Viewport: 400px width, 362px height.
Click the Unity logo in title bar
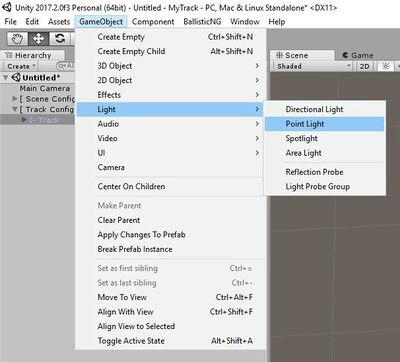(x=8, y=7)
